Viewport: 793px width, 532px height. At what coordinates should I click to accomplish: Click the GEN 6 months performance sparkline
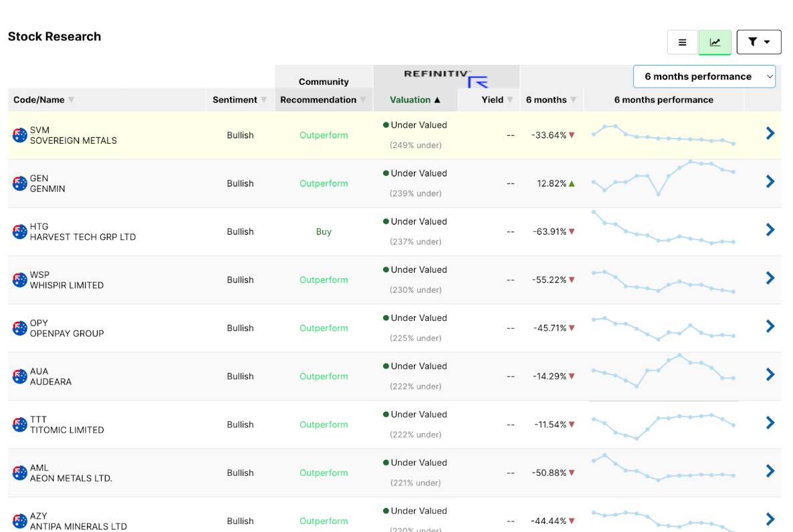click(x=663, y=178)
